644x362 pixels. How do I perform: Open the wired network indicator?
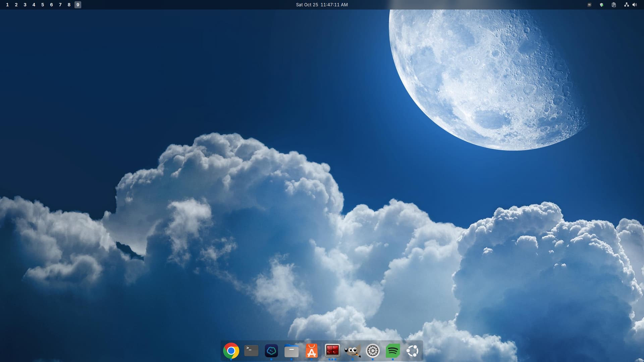626,5
